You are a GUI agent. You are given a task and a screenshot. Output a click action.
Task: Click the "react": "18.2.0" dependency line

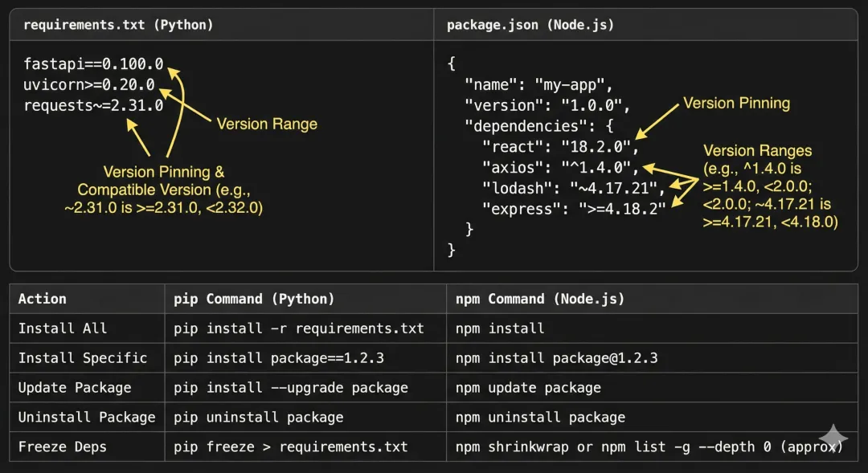pos(559,147)
